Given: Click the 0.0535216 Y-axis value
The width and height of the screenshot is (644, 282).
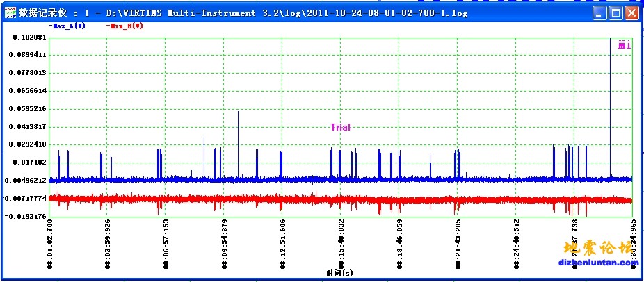Looking at the screenshot, I should pyautogui.click(x=29, y=109).
